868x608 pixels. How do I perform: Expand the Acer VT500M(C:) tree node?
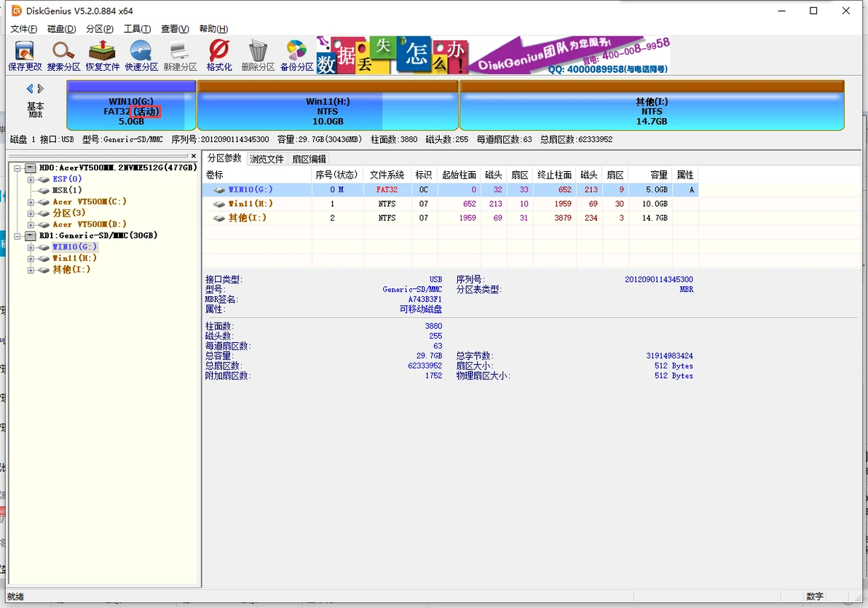pos(31,202)
